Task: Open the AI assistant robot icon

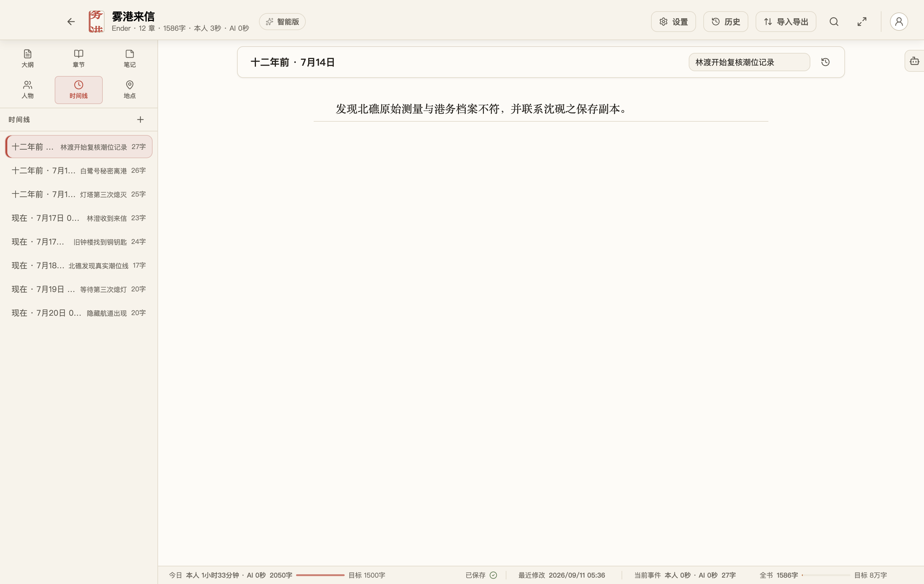Action: (x=914, y=61)
